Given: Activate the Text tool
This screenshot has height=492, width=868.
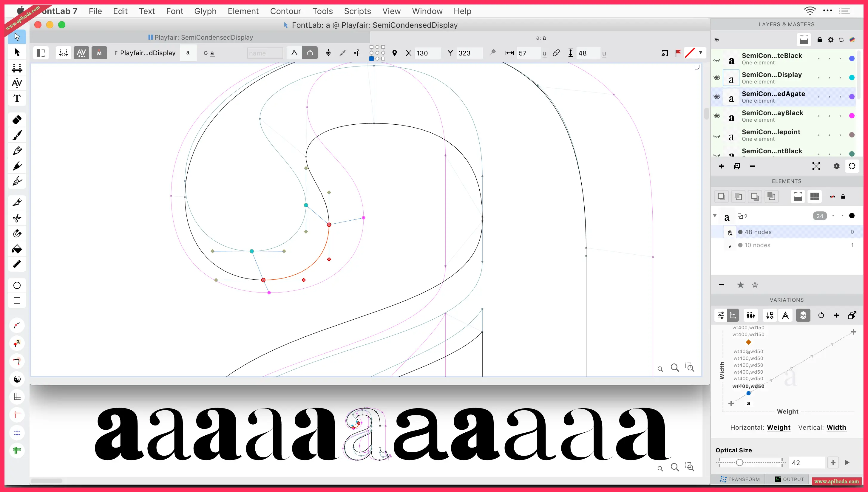Looking at the screenshot, I should pyautogui.click(x=17, y=98).
